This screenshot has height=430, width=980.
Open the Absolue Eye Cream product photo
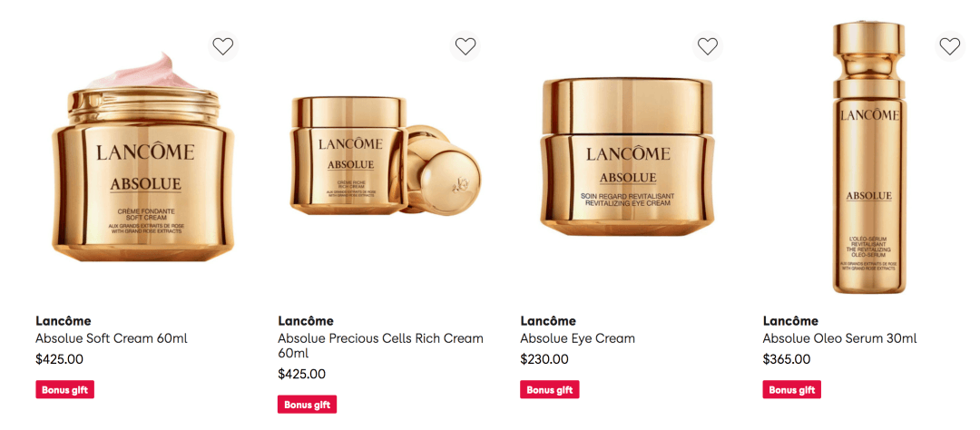click(x=627, y=156)
